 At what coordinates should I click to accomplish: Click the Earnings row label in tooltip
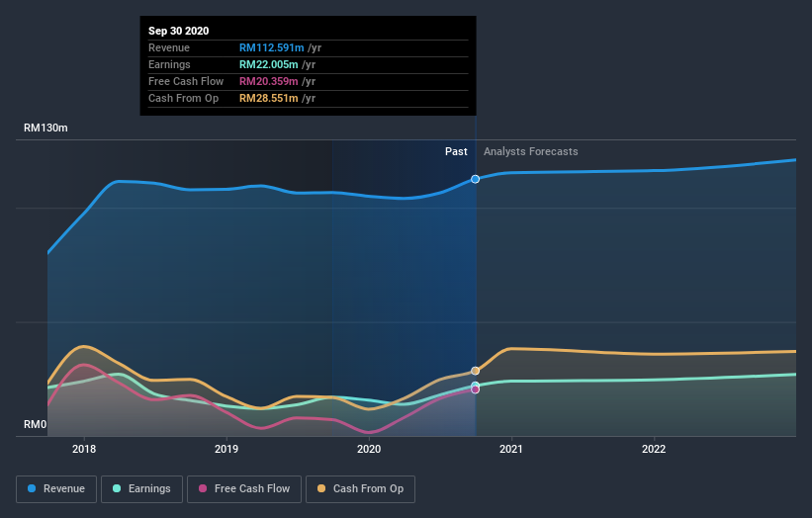point(169,64)
